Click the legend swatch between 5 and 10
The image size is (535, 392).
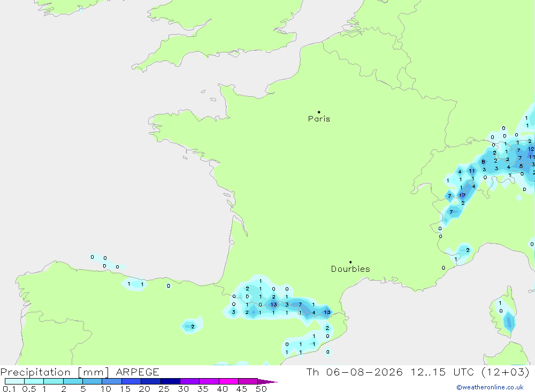[x=93, y=381]
